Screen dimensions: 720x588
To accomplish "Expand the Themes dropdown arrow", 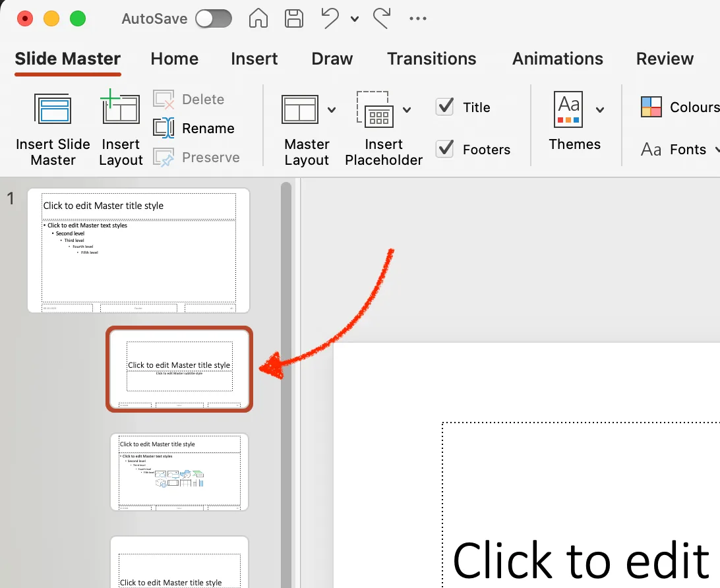I will coord(600,109).
